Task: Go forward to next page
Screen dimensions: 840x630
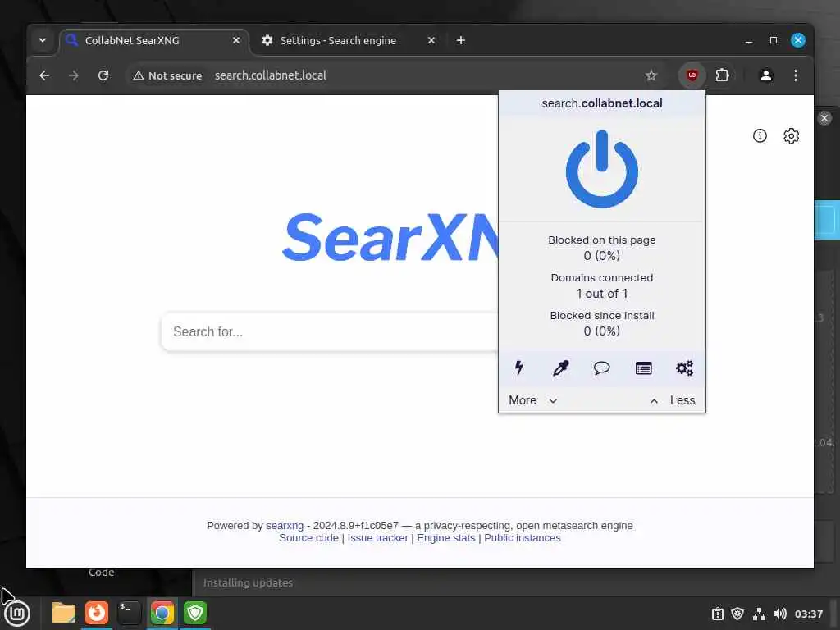Action: click(x=74, y=75)
